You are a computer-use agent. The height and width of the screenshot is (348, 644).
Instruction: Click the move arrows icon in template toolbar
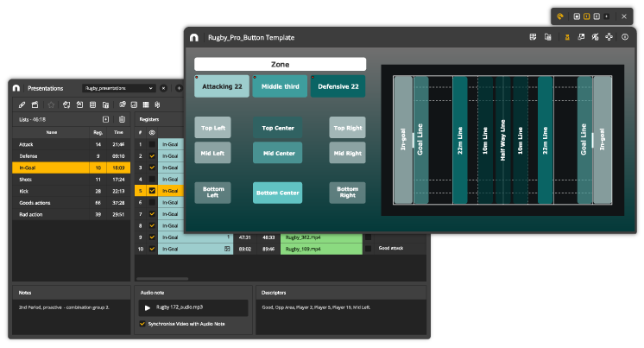pos(609,37)
